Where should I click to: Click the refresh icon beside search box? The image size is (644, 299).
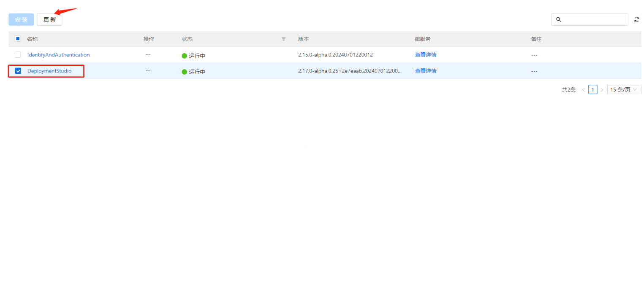click(x=637, y=19)
